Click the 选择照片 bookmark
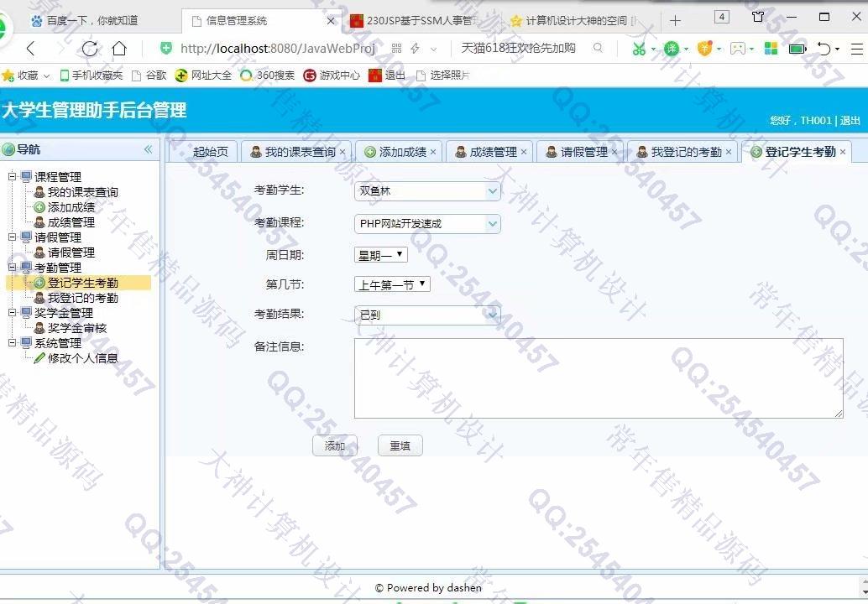868x604 pixels. 443,75
